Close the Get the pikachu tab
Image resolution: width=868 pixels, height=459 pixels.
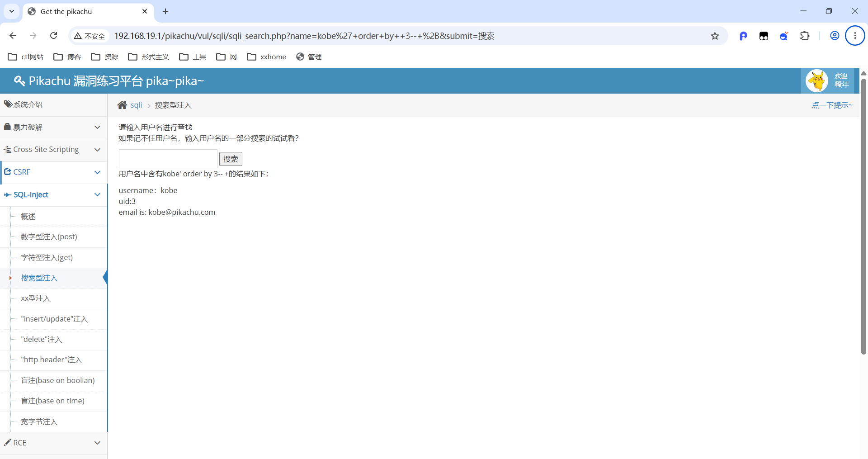click(x=145, y=11)
